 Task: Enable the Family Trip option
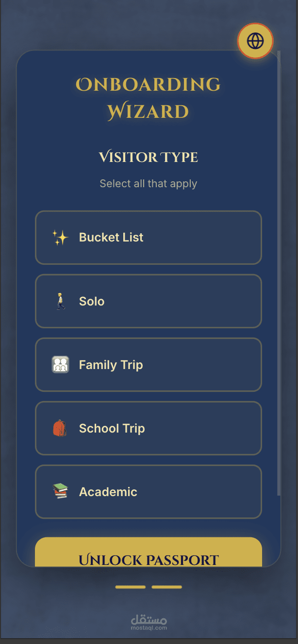tap(149, 365)
